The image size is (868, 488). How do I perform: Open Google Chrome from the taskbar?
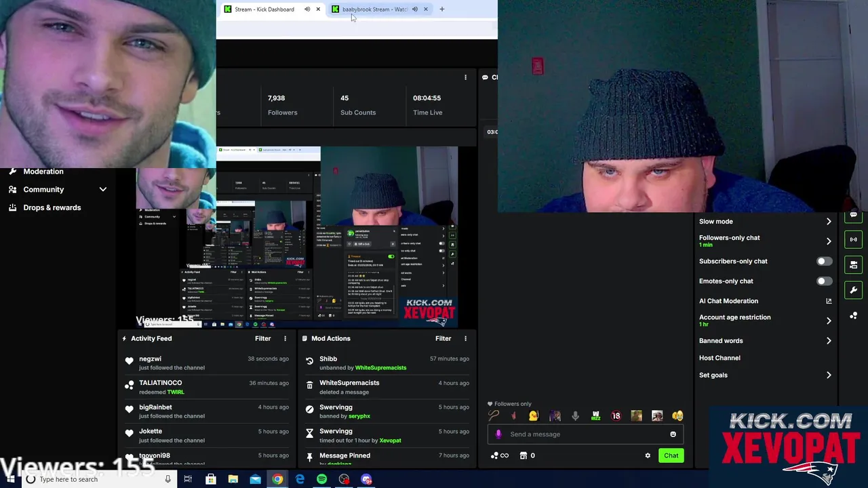277,479
